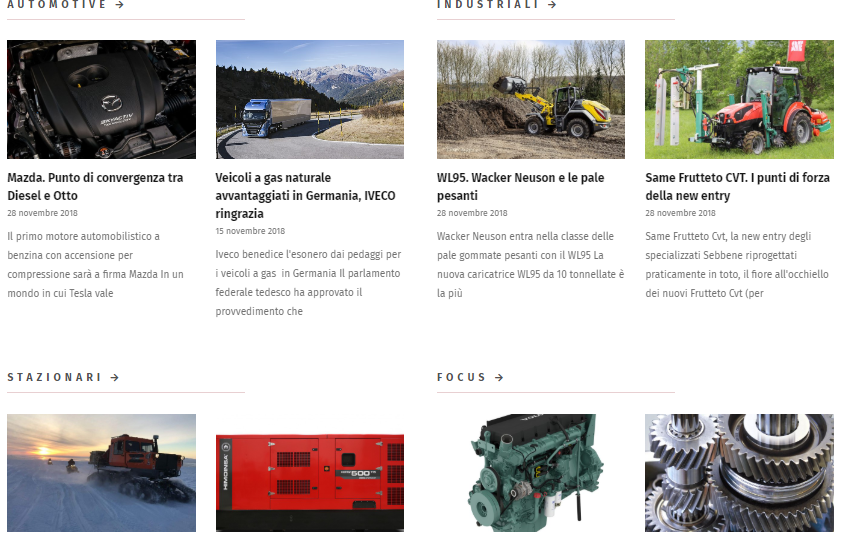Open the Wacker Neuson yellow loader photo

[531, 99]
